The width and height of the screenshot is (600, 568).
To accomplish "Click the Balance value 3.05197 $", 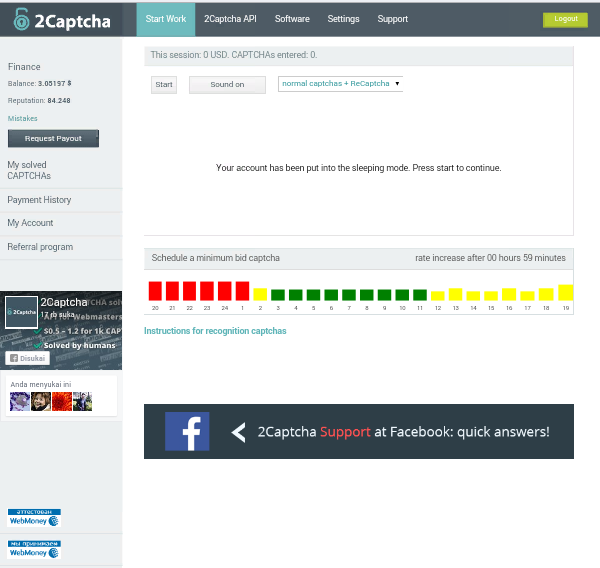I will (x=54, y=83).
